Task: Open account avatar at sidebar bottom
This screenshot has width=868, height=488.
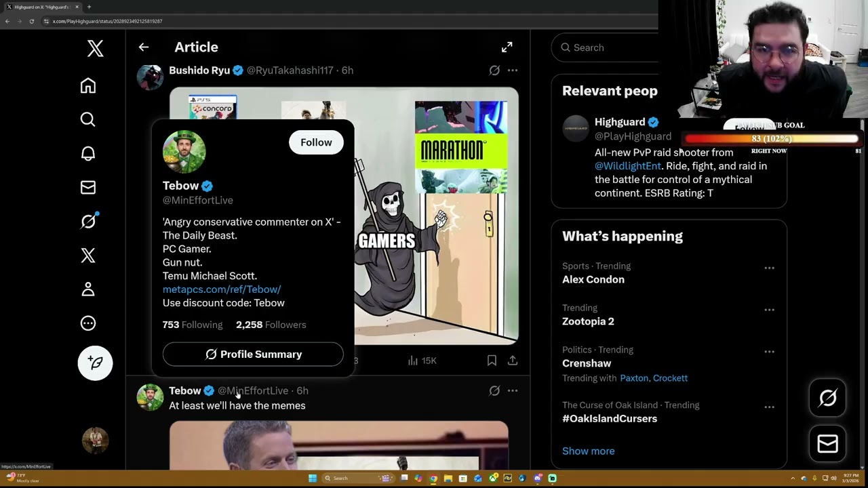Action: (x=95, y=441)
